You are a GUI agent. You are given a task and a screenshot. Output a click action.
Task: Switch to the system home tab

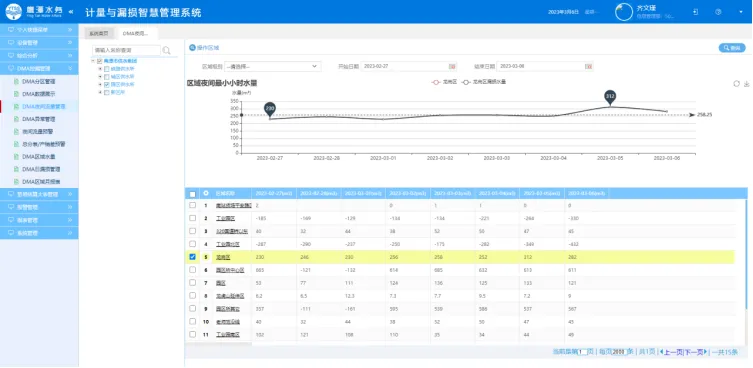[99, 34]
